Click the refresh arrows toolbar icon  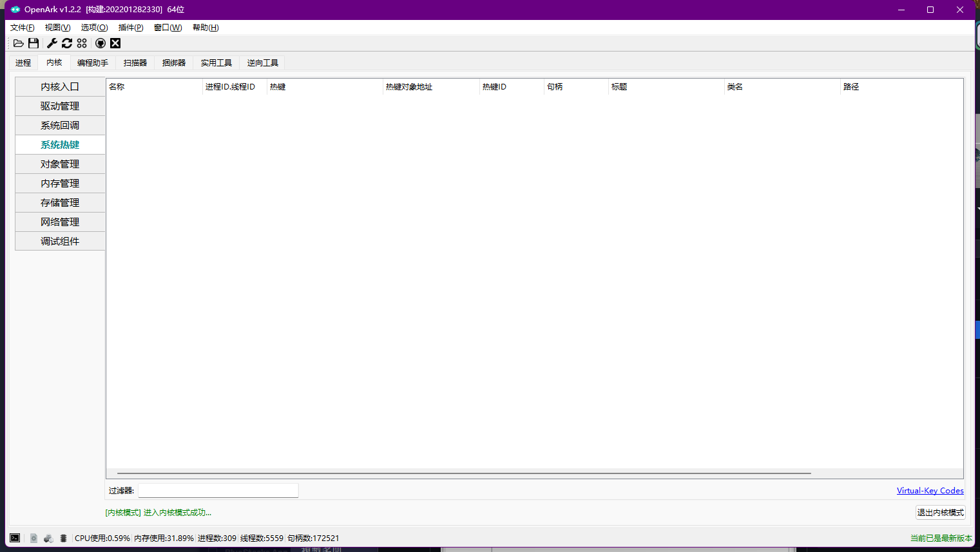67,43
